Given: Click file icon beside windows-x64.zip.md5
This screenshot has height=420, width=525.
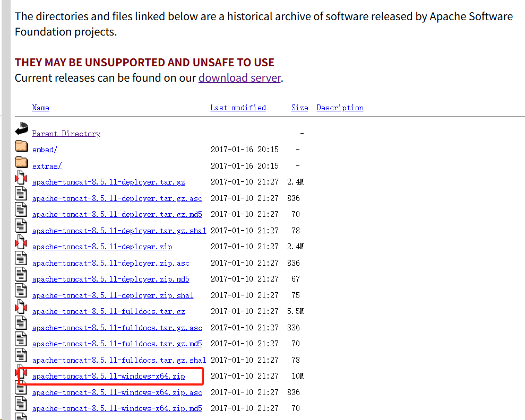Looking at the screenshot, I should pyautogui.click(x=21, y=403).
